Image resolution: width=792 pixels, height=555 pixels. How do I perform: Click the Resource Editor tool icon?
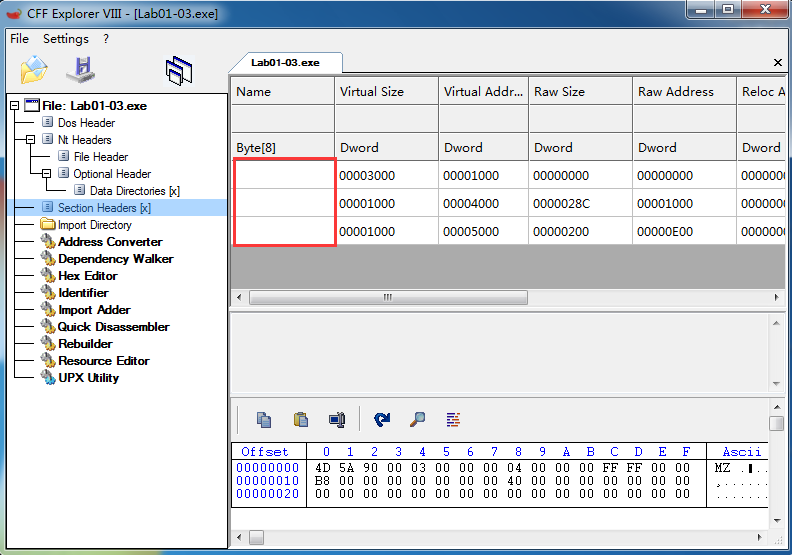(x=48, y=361)
